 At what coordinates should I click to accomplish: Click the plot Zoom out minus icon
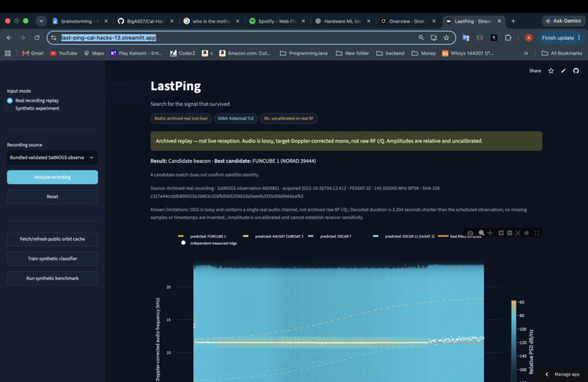point(509,233)
